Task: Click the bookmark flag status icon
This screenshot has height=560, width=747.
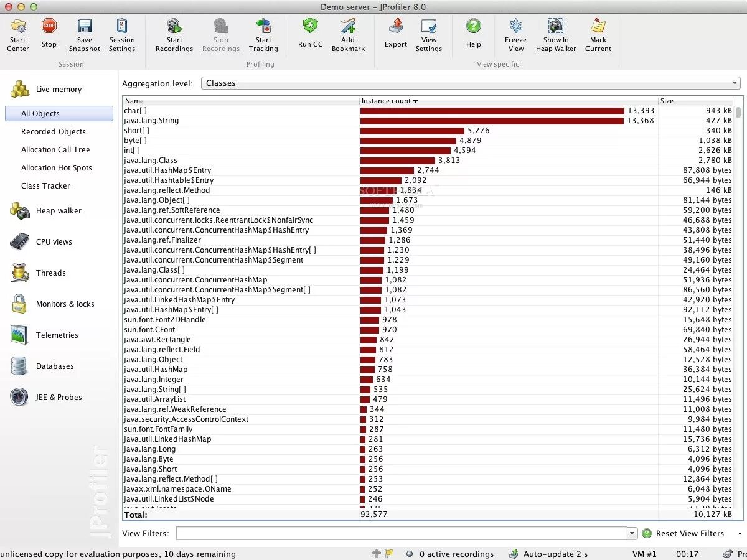Action: click(x=389, y=554)
